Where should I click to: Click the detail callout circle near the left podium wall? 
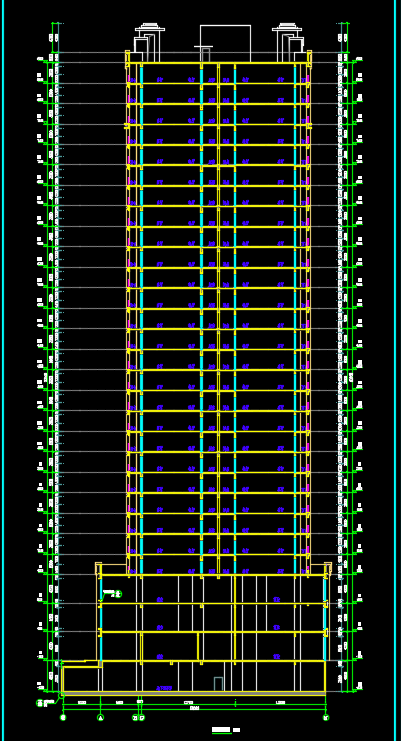119,594
